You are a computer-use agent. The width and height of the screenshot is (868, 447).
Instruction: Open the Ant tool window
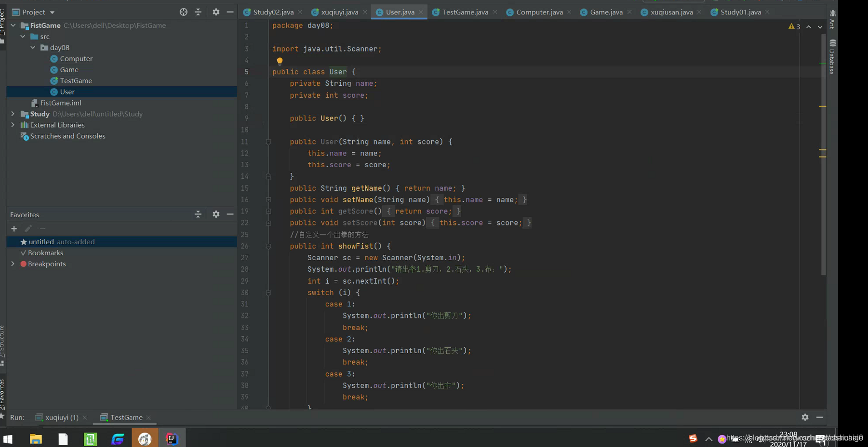(x=832, y=19)
